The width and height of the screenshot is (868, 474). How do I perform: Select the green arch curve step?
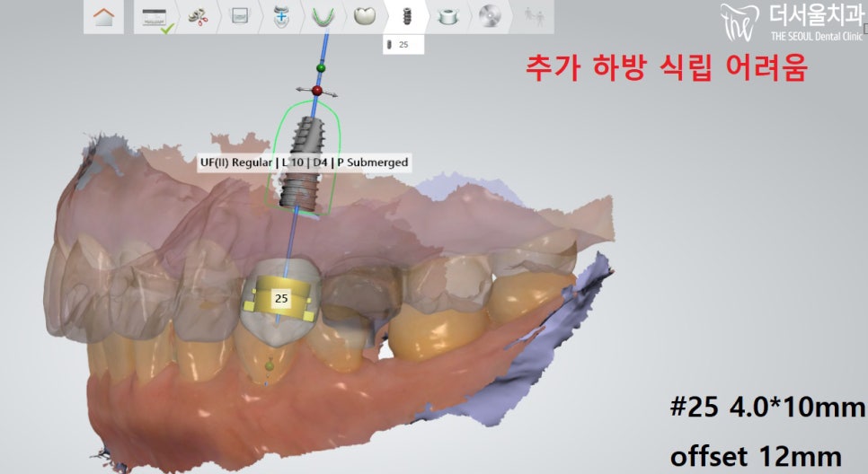click(x=322, y=16)
